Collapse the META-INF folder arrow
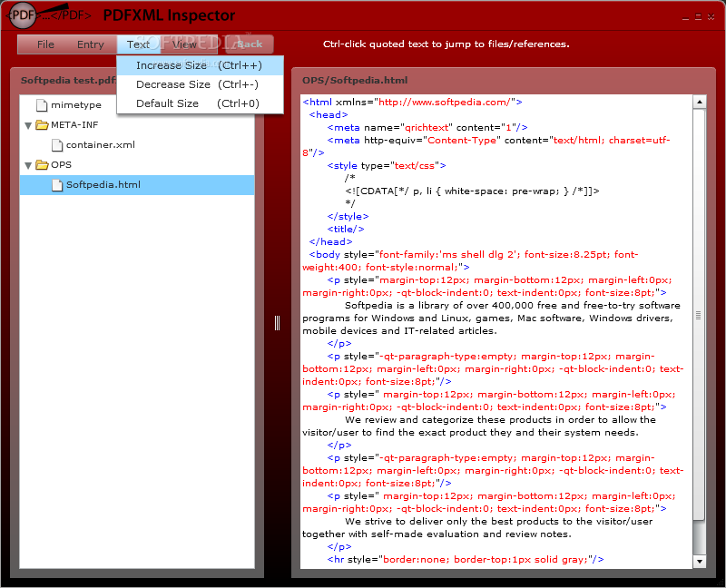The image size is (726, 588). (x=28, y=125)
